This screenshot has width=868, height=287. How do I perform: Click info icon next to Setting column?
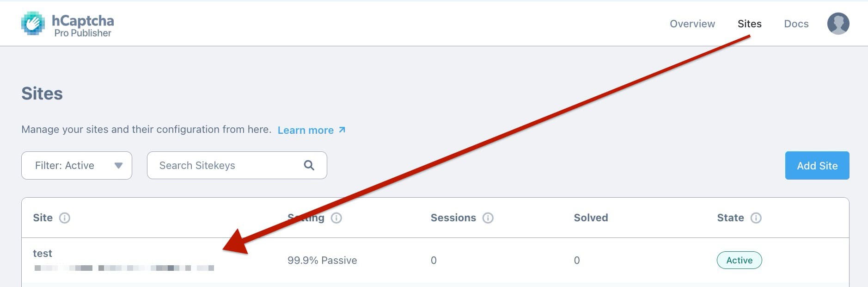(336, 218)
